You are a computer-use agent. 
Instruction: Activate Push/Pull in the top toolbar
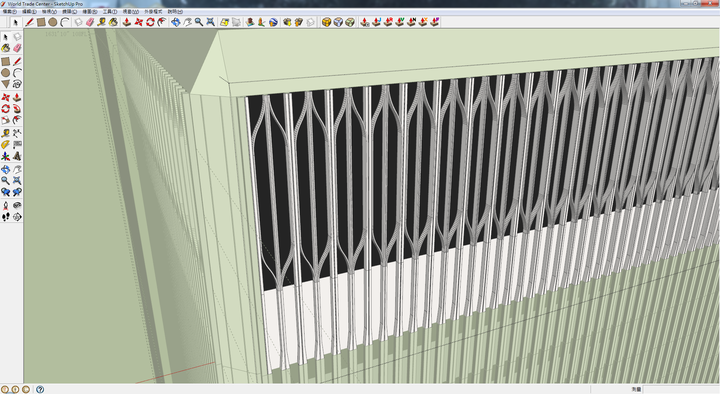[x=127, y=22]
